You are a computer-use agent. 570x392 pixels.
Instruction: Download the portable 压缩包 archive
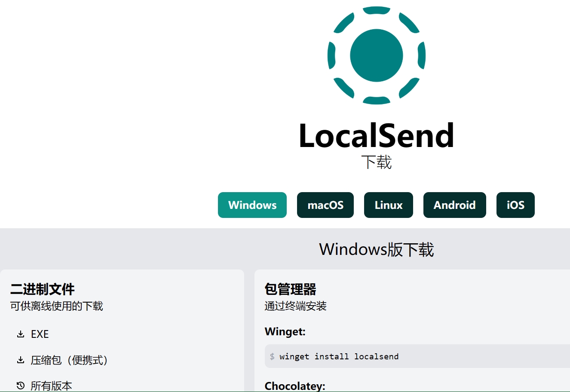coord(69,361)
